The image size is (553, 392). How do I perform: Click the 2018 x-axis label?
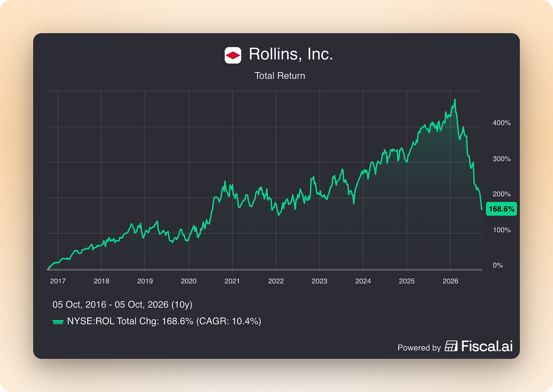(x=101, y=281)
